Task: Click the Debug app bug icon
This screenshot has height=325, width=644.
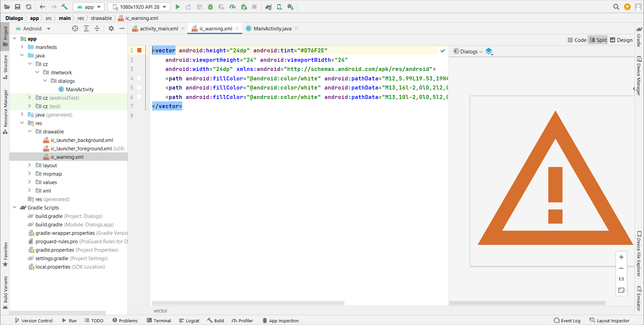Action: (210, 7)
